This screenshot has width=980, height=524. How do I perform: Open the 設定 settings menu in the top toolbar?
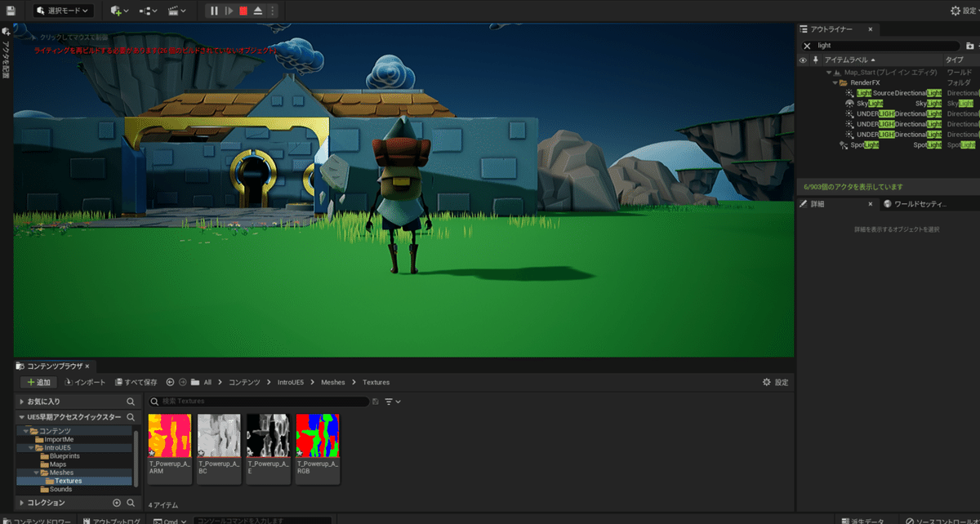click(x=964, y=11)
